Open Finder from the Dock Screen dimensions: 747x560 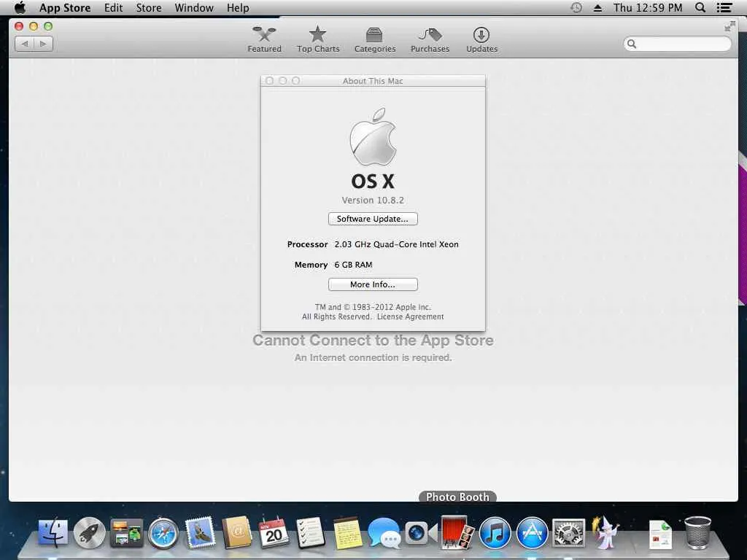tap(53, 532)
